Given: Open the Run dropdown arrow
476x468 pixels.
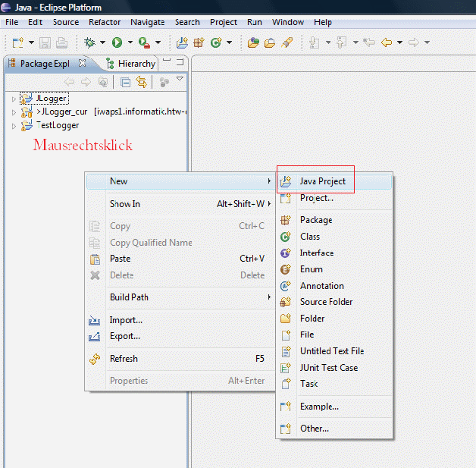Looking at the screenshot, I should tap(130, 42).
